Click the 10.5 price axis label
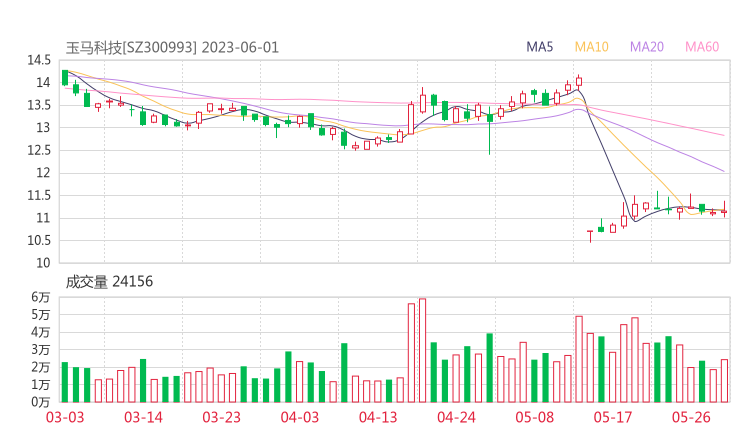The width and height of the screenshot is (740, 440). point(39,240)
